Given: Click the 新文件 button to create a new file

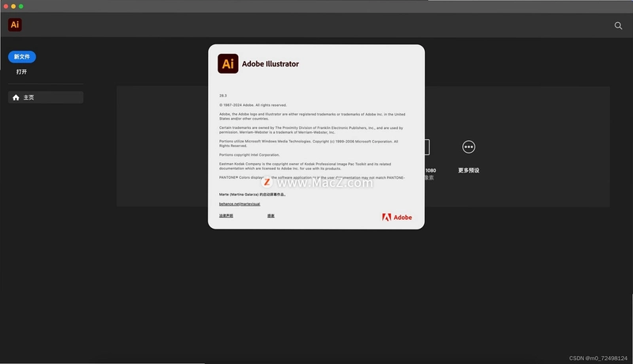Looking at the screenshot, I should click(x=22, y=56).
